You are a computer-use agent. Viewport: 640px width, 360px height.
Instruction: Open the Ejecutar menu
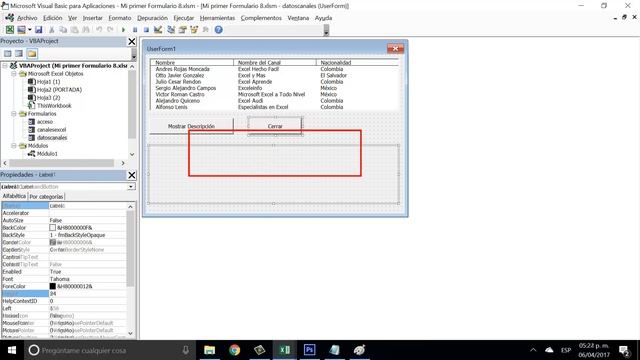pyautogui.click(x=184, y=18)
